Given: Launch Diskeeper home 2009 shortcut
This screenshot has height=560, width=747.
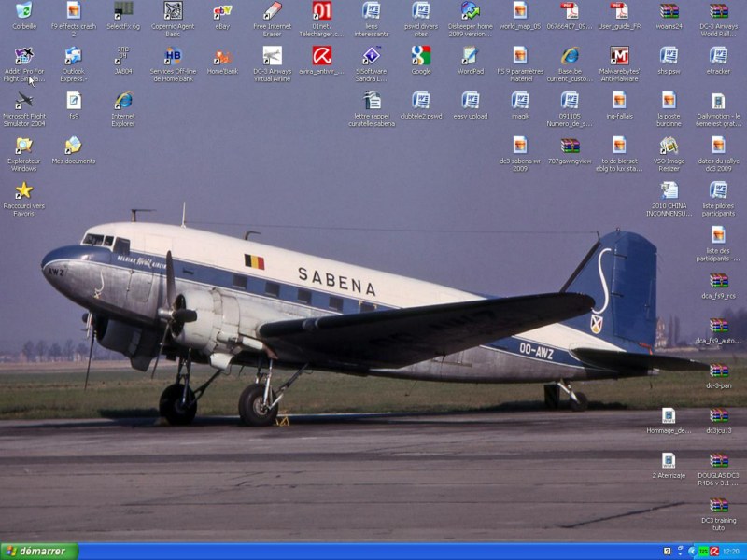Looking at the screenshot, I should coord(471,10).
